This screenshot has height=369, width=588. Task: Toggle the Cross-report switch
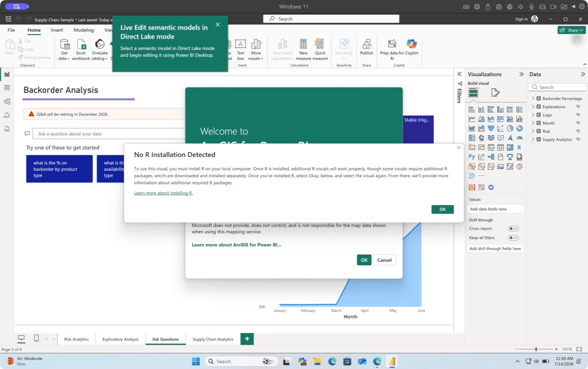[513, 229]
